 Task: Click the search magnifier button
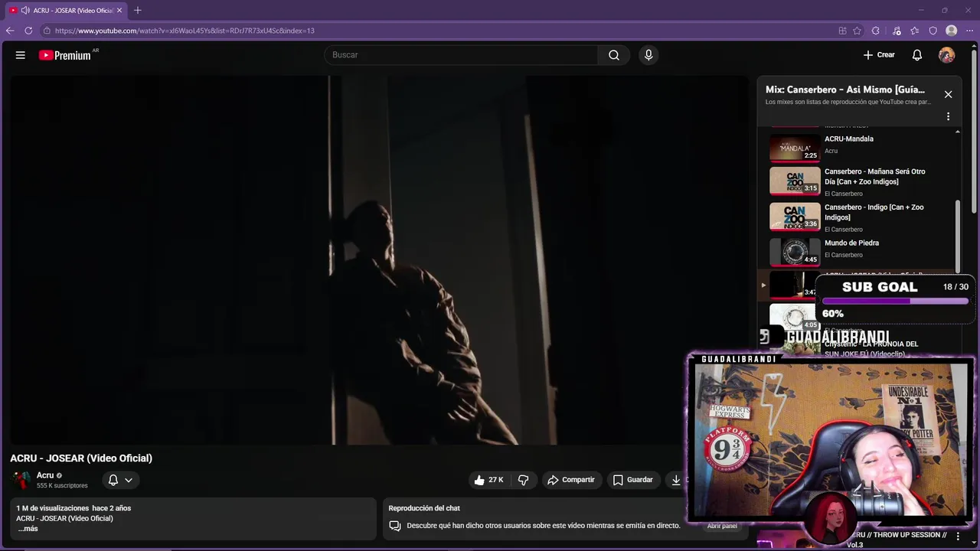coord(614,55)
